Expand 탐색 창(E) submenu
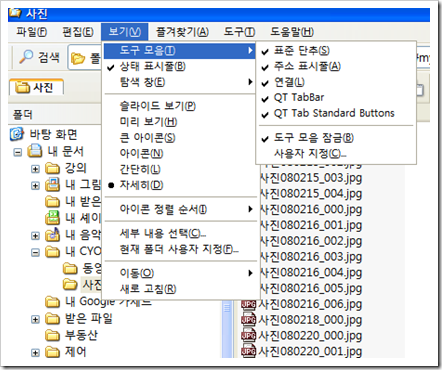 click(180, 82)
